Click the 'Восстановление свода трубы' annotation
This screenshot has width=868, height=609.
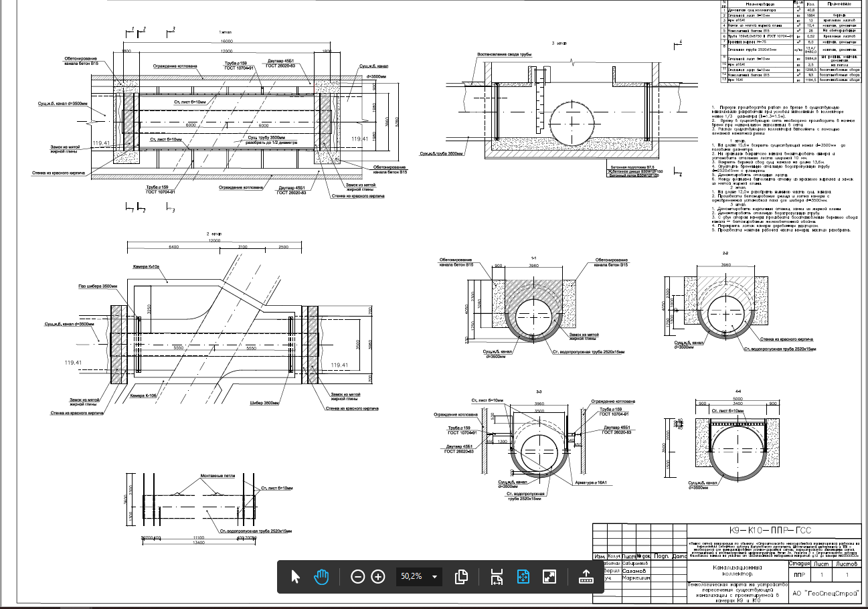point(503,54)
